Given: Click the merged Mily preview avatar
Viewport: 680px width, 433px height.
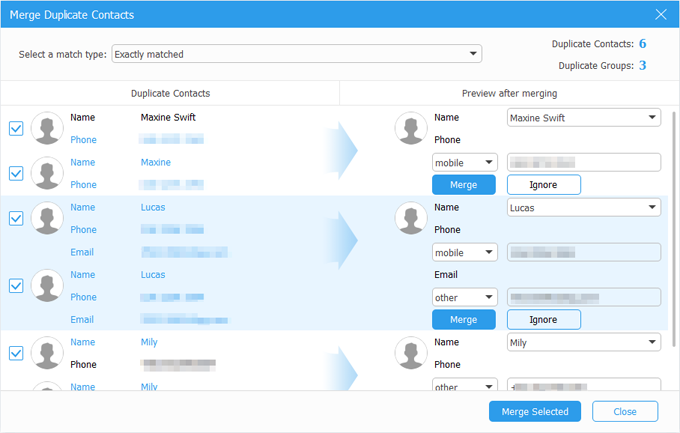Looking at the screenshot, I should (x=411, y=353).
